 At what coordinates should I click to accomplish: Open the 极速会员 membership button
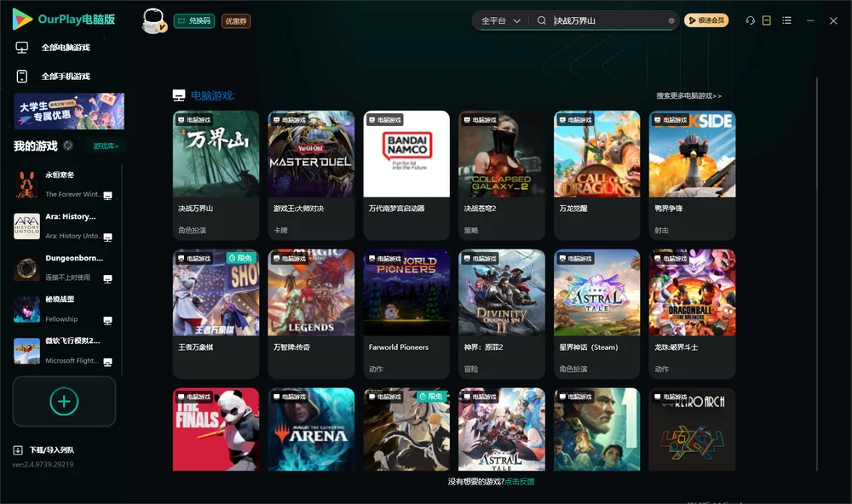pyautogui.click(x=706, y=20)
